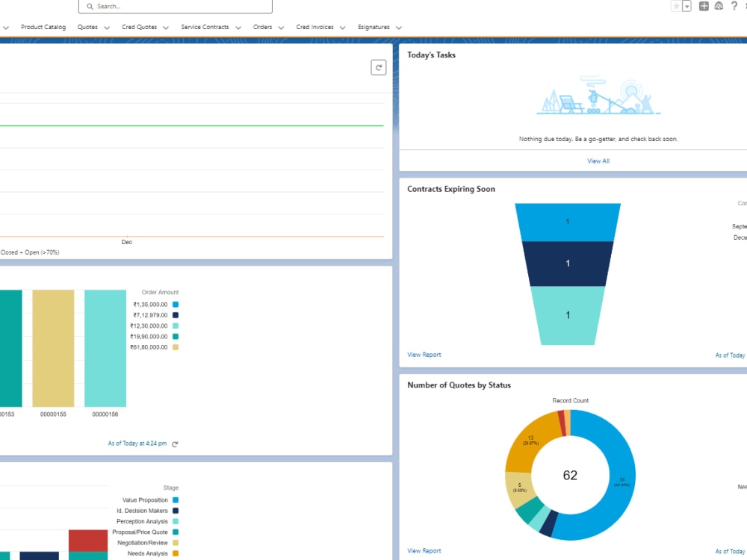Expand the Cred Invoices chevron

(343, 28)
